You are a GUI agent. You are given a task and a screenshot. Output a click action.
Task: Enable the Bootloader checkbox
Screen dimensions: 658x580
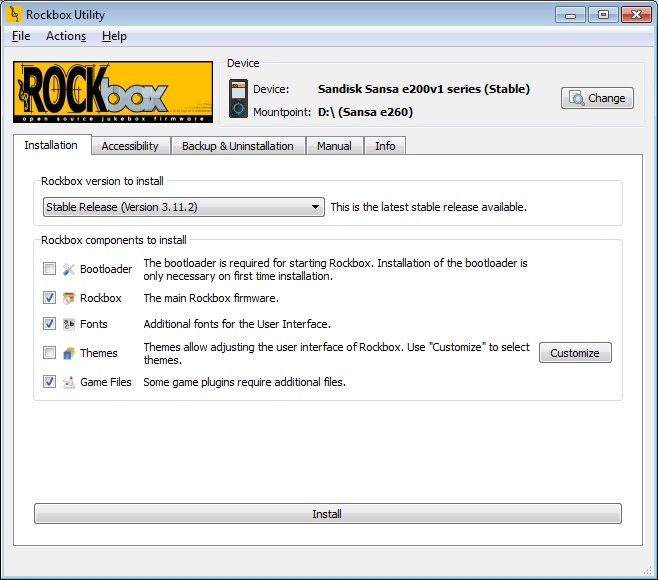tap(49, 269)
